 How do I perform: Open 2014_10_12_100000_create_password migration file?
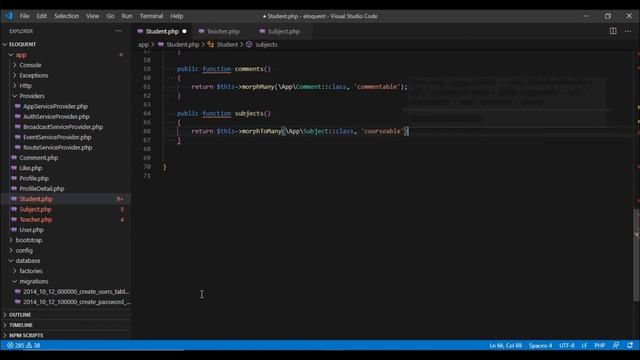[77, 302]
